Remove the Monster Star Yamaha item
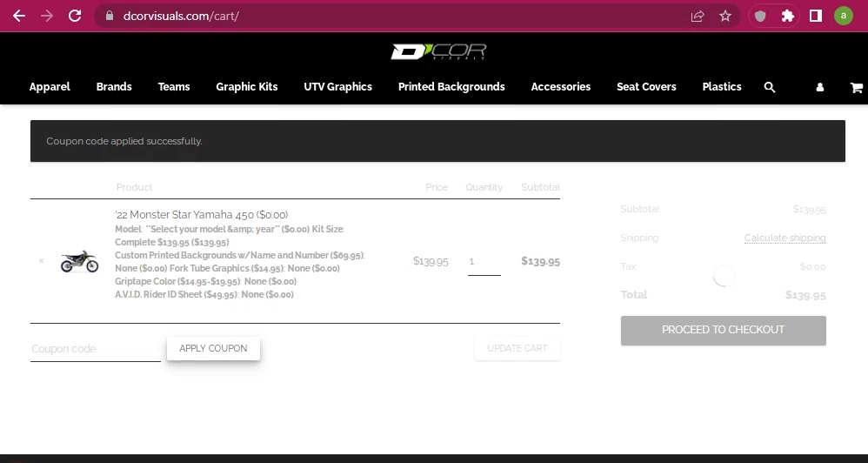Image resolution: width=868 pixels, height=463 pixels. pyautogui.click(x=41, y=261)
